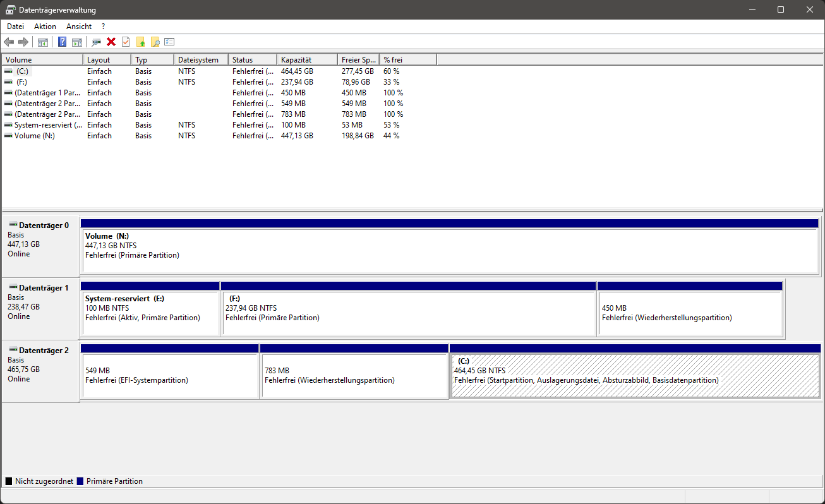The image size is (825, 504).
Task: Open the Ansicht menu
Action: (x=79, y=27)
